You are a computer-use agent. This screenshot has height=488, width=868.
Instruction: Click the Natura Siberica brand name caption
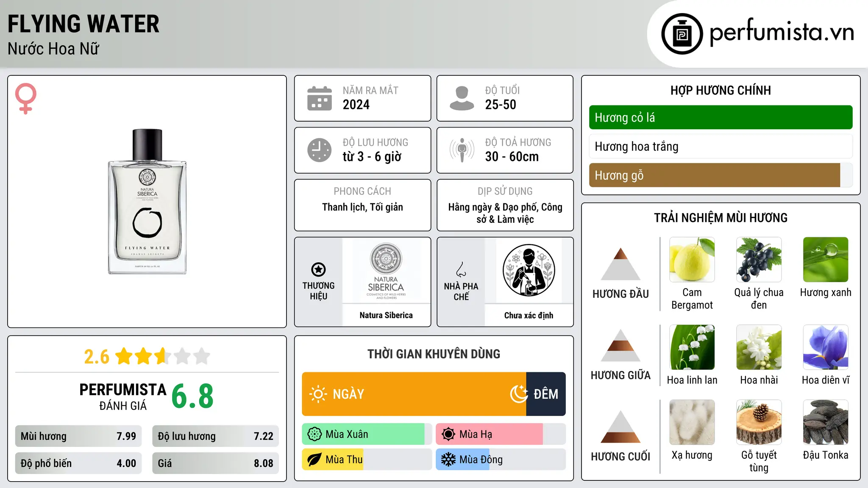pos(386,315)
